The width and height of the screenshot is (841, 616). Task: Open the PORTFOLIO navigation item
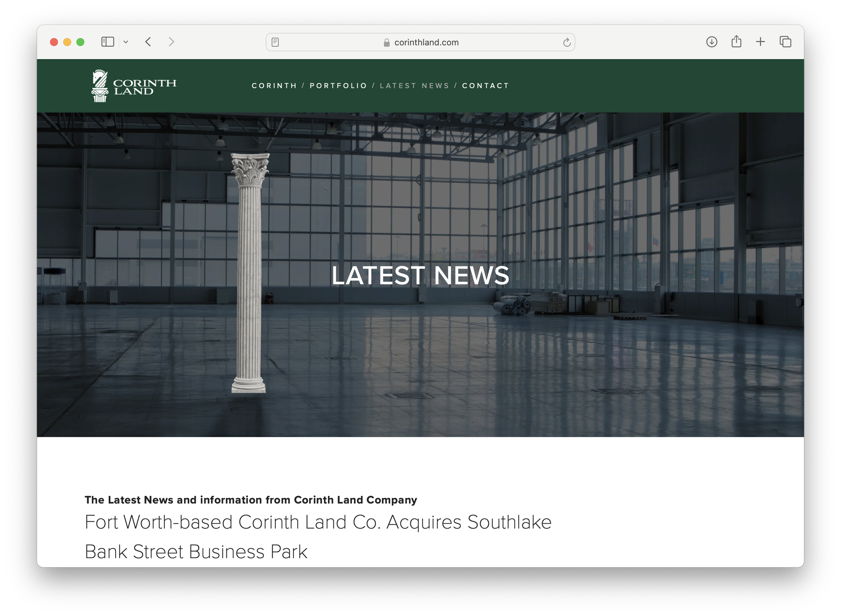point(338,86)
